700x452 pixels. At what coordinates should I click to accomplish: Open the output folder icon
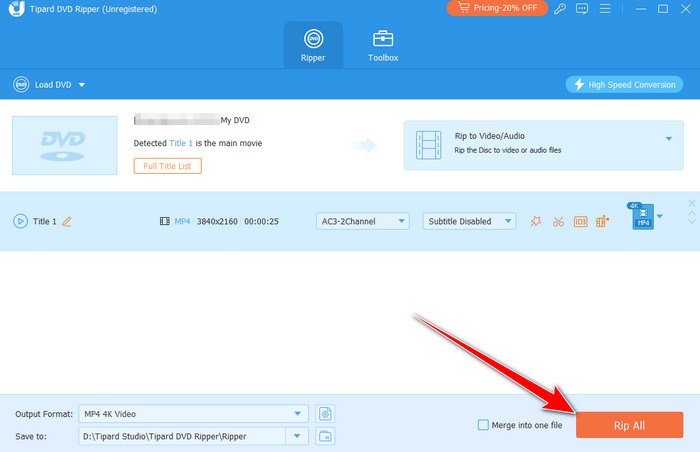click(x=325, y=436)
